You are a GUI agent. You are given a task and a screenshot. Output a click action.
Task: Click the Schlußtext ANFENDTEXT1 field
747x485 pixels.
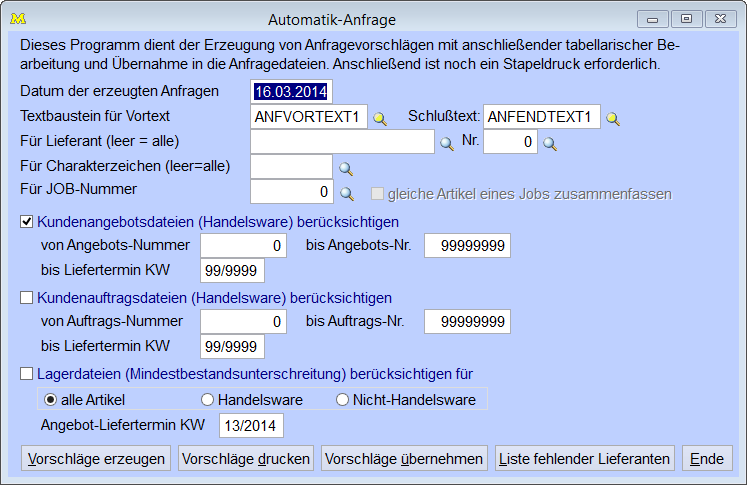pyautogui.click(x=542, y=117)
